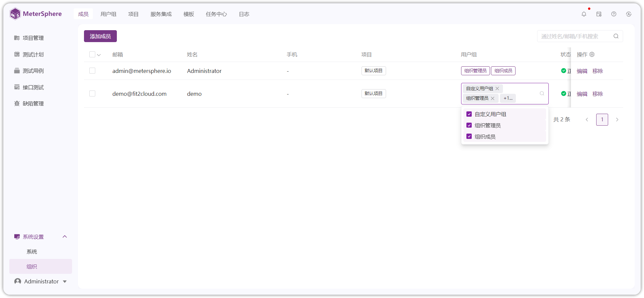Click the MeterSphere logo icon
Image resolution: width=644 pixels, height=298 pixels.
(x=15, y=14)
